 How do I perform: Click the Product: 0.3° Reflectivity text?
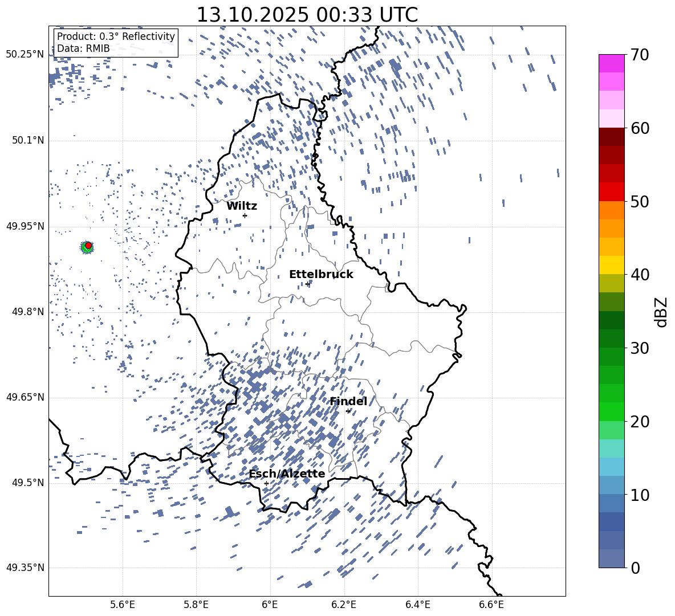[x=116, y=36]
